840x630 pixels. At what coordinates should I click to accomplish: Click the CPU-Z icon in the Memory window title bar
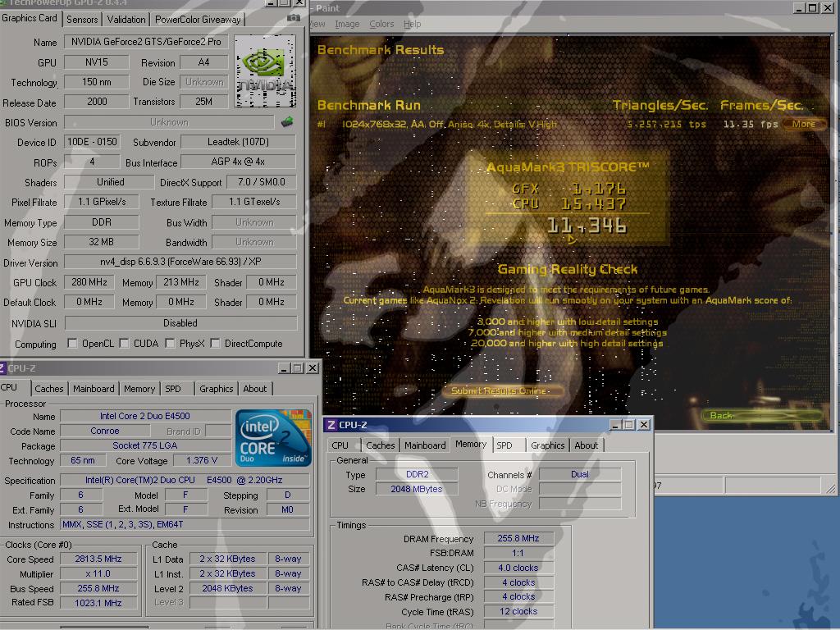click(x=331, y=425)
